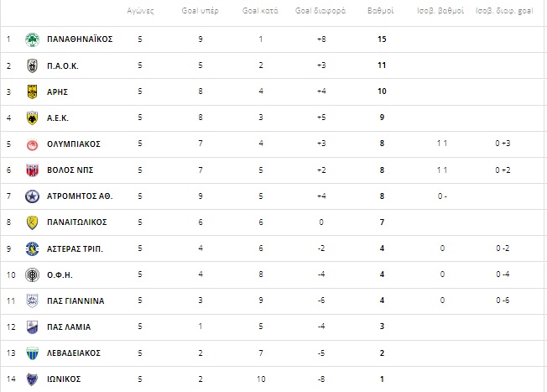The width and height of the screenshot is (547, 392).
Task: Click the Α.Ε.Κ. eagle crest
Action: click(33, 118)
